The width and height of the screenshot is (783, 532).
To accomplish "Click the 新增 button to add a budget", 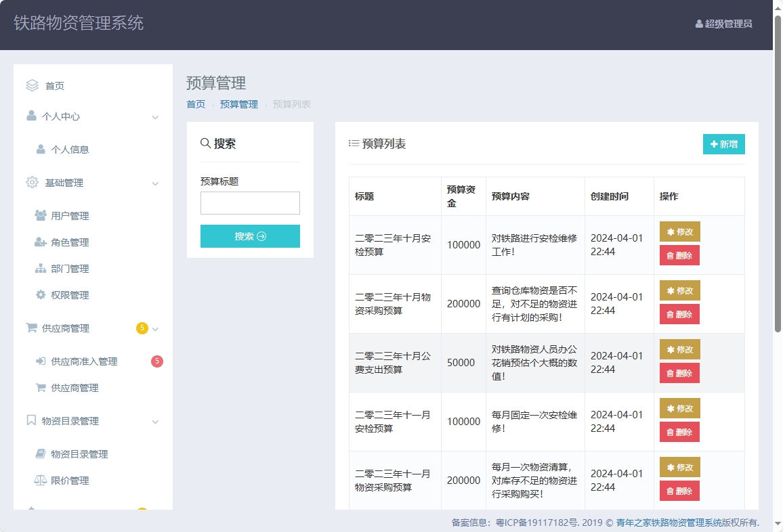I will point(723,144).
